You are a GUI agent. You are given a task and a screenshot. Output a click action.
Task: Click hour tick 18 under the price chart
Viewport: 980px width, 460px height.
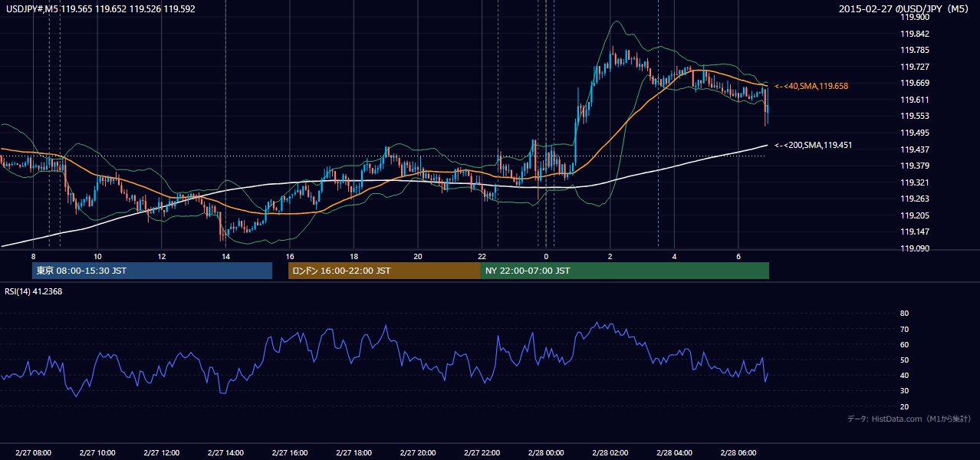(354, 255)
